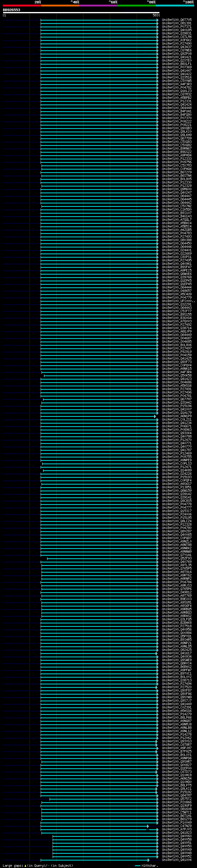
Task: Click hit label UniRef100_A5BPB2
Action: click(x=176, y=98)
